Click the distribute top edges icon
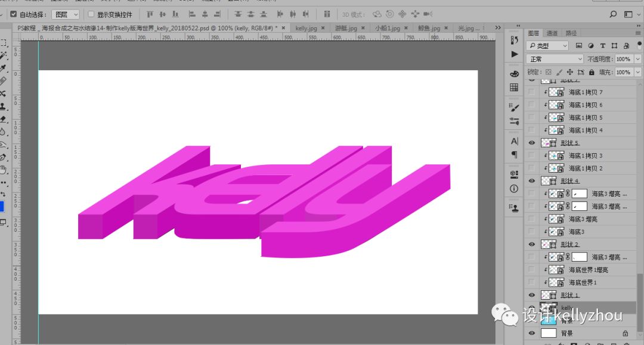 tap(238, 14)
